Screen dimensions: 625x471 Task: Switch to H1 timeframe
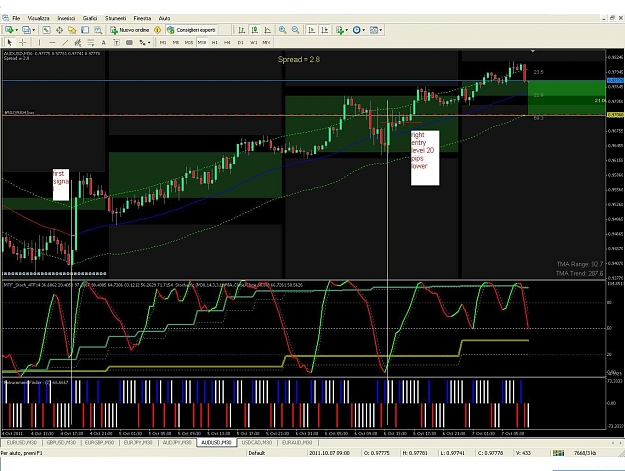[x=215, y=42]
